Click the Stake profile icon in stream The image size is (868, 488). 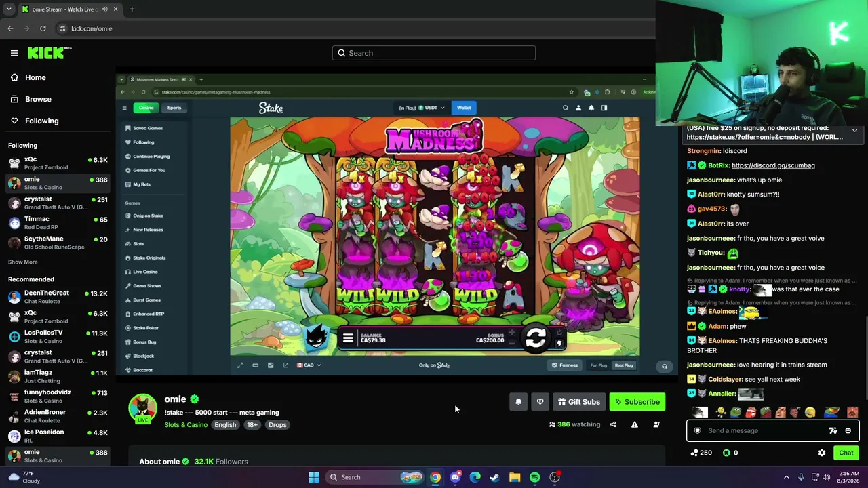point(578,108)
